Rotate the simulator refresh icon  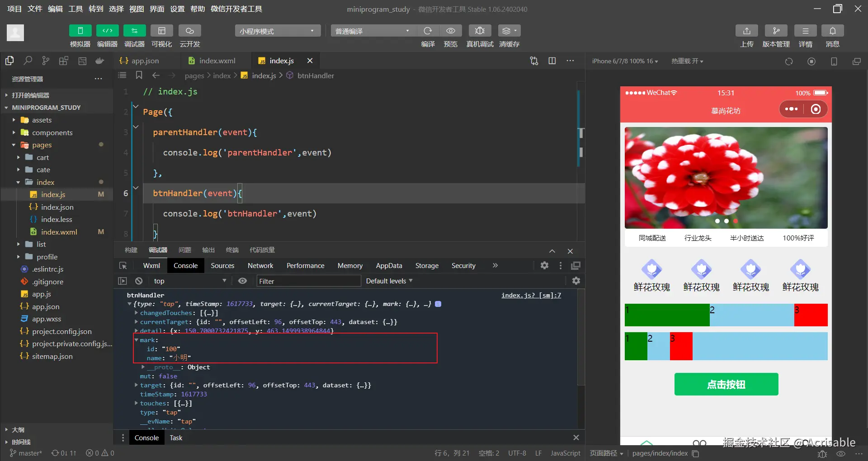point(789,61)
